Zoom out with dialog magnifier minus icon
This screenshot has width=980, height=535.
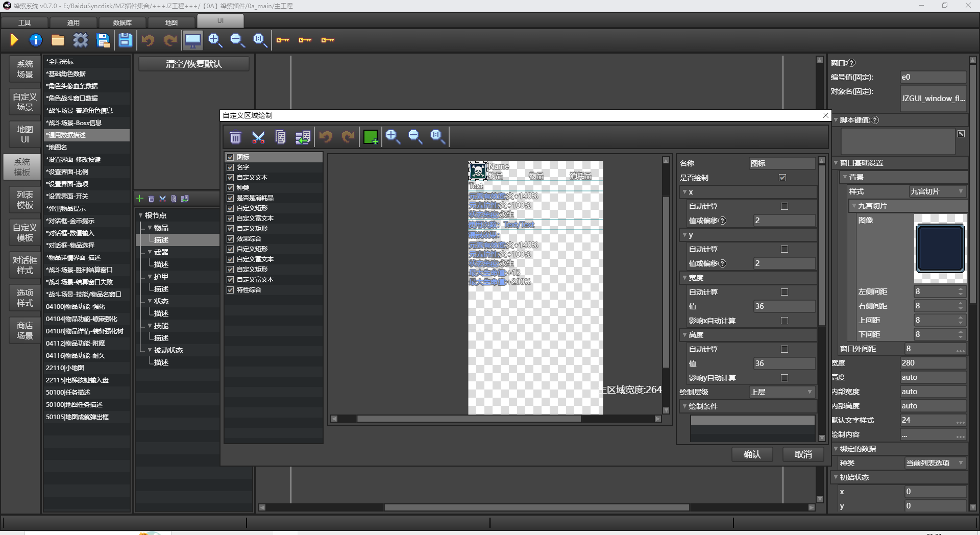(x=415, y=137)
